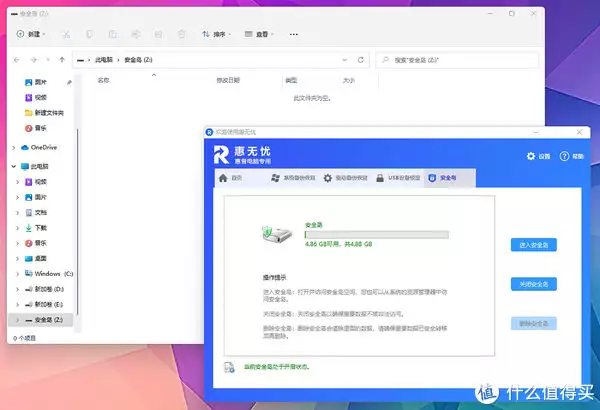Open recent locations dropdown beside forward arrow
Viewport: 600px width, 410px height.
[48, 60]
